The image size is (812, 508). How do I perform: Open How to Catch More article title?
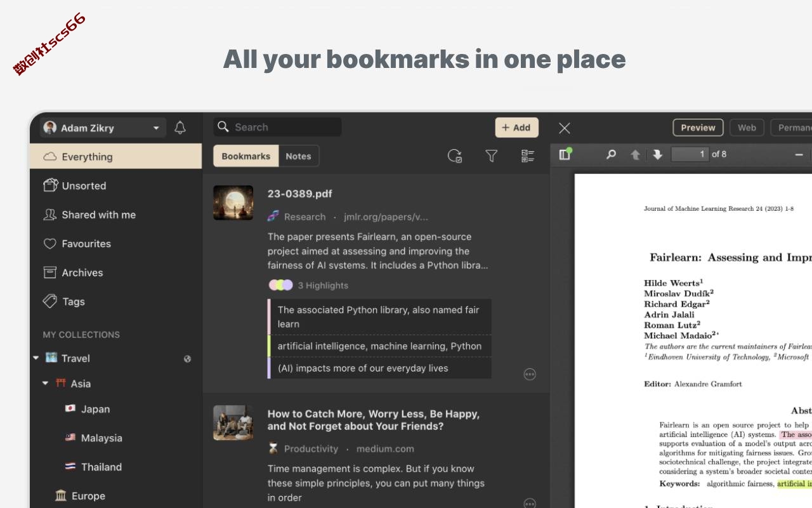click(373, 420)
